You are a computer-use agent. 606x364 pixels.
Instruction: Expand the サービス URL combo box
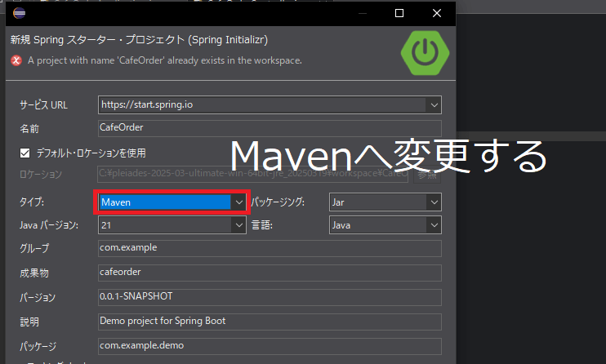coord(434,104)
